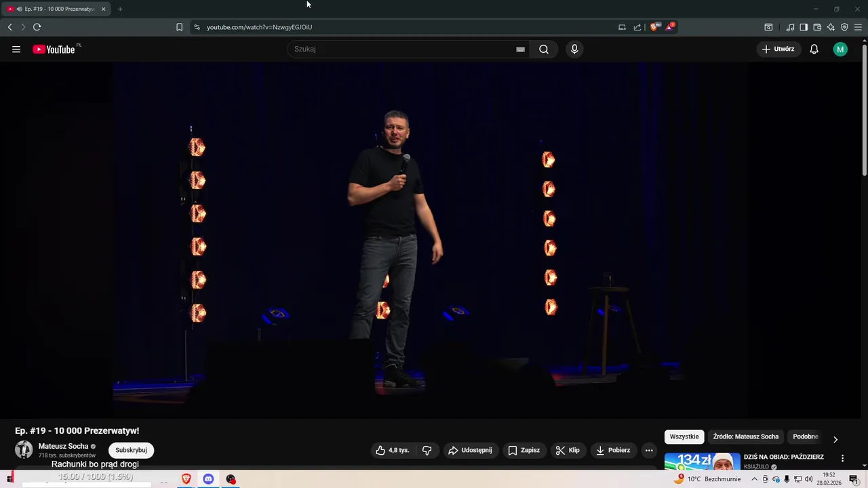Image resolution: width=868 pixels, height=488 pixels.
Task: Go back with browser back arrow
Action: pyautogui.click(x=9, y=27)
